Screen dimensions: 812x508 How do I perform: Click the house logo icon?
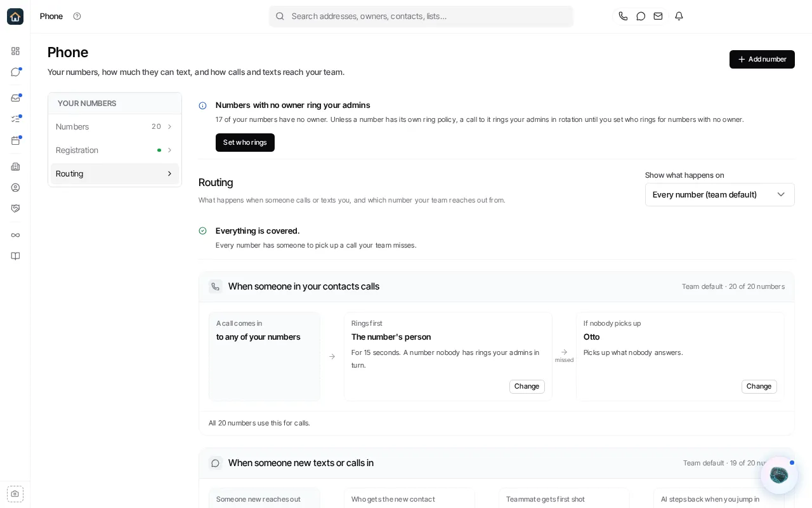click(15, 17)
